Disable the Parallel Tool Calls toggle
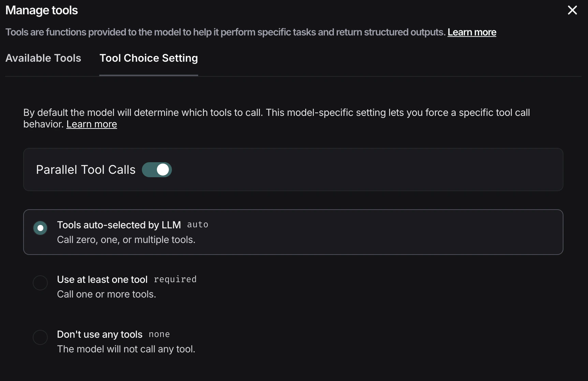 coord(157,169)
